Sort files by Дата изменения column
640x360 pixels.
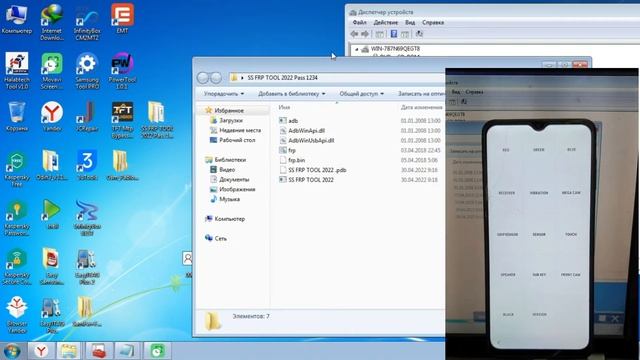click(422, 107)
